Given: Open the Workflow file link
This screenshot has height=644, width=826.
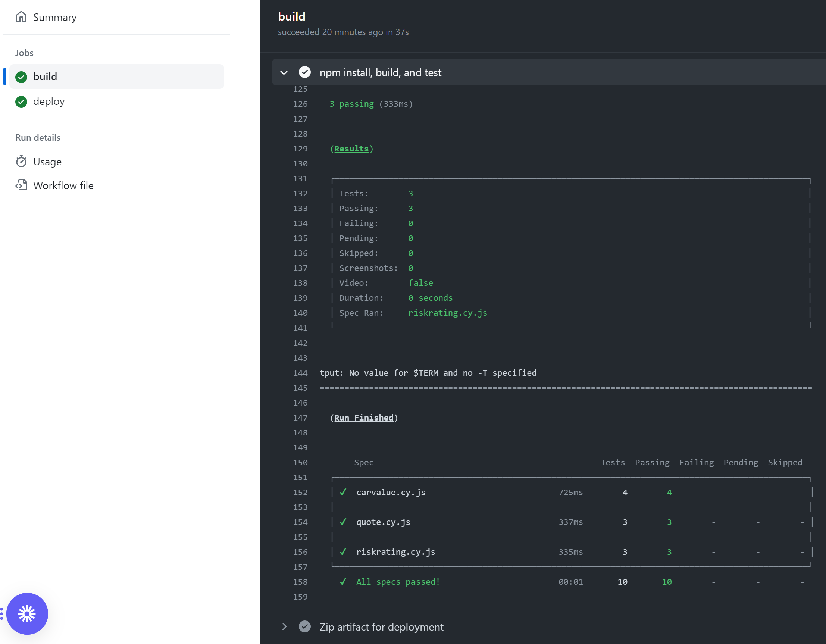Looking at the screenshot, I should click(x=63, y=185).
